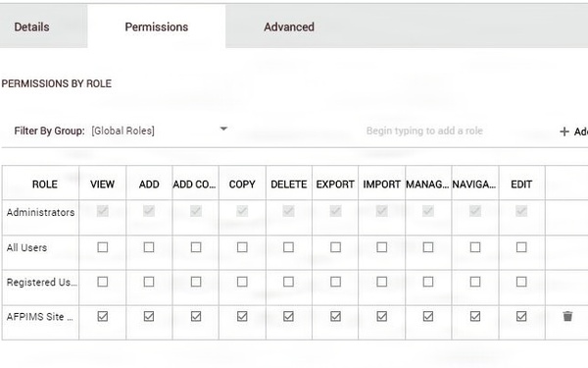
Task: Enable Add for Registered Users
Action: click(149, 282)
